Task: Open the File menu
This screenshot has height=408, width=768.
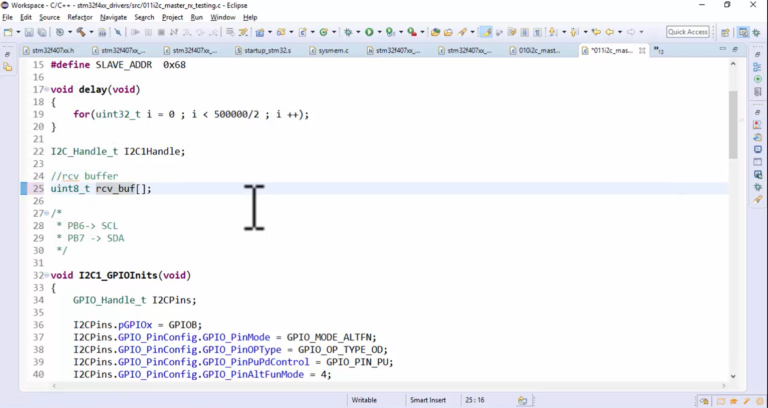Action: click(7, 17)
